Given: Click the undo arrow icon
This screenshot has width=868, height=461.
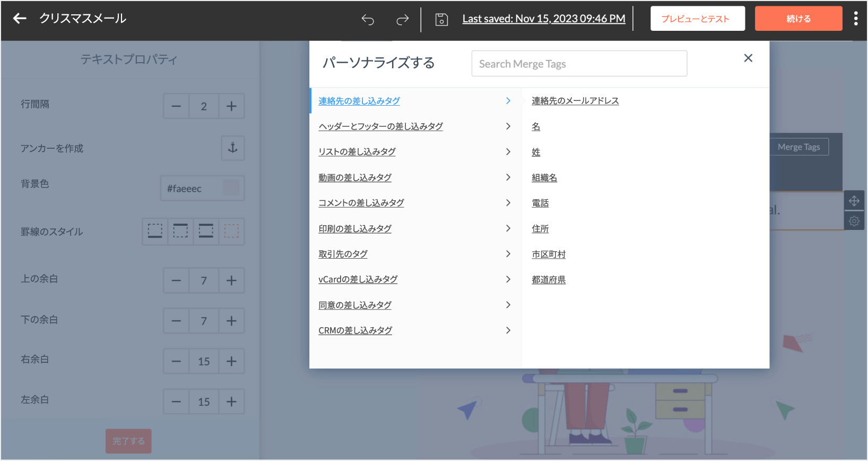Looking at the screenshot, I should (368, 20).
